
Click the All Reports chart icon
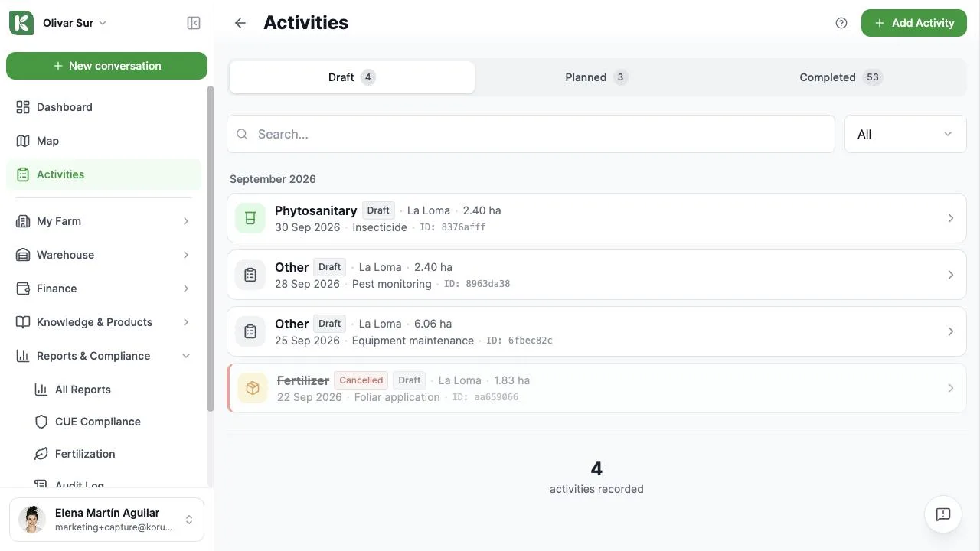pyautogui.click(x=41, y=390)
